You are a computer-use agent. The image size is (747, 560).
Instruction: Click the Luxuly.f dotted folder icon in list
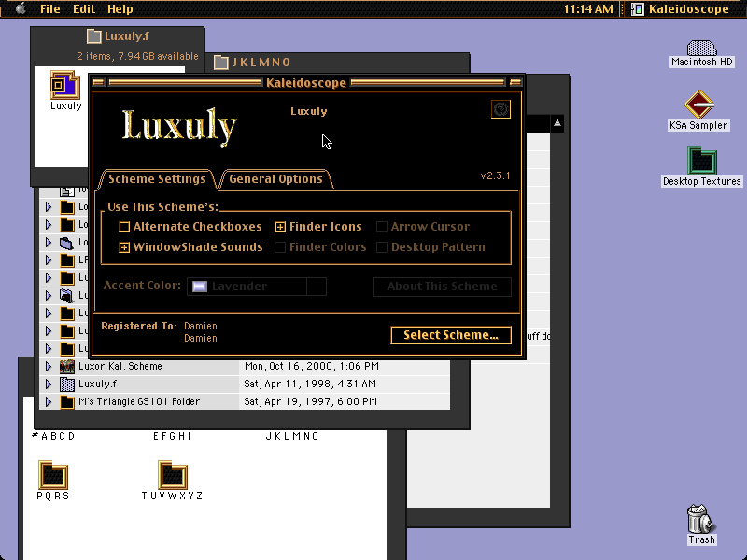tap(67, 384)
